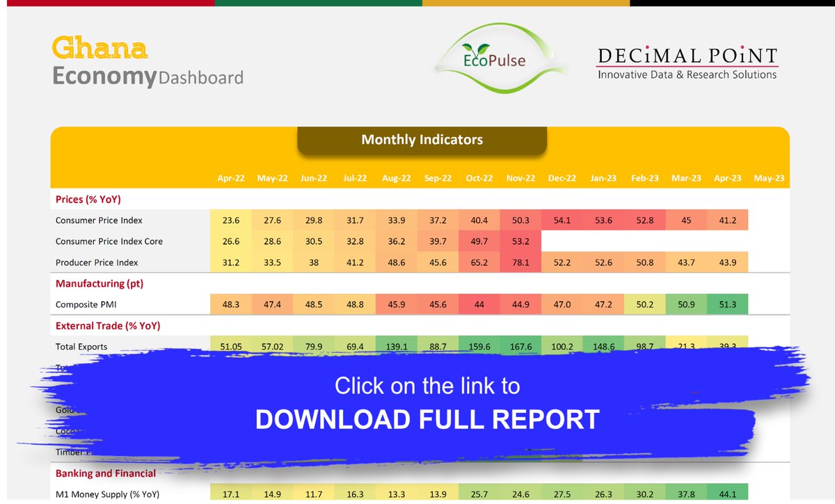Click Composite PMI value 51.3

coord(727,304)
